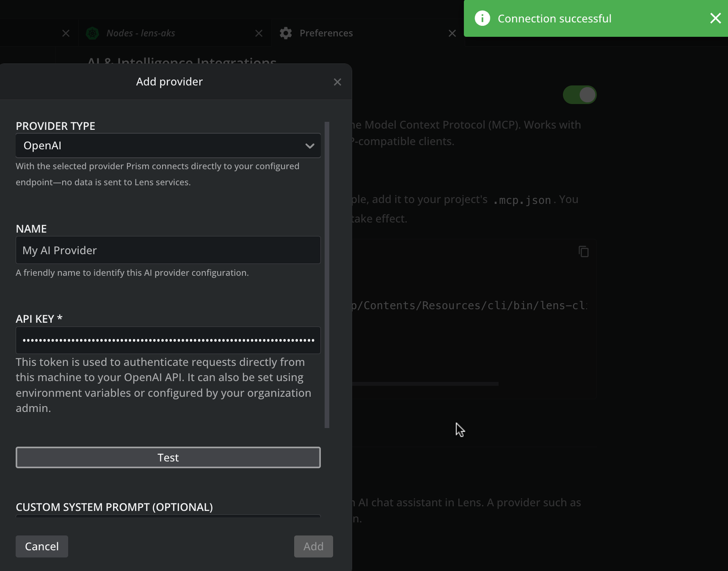Click the .mcp.json code text
728x571 pixels.
click(522, 200)
